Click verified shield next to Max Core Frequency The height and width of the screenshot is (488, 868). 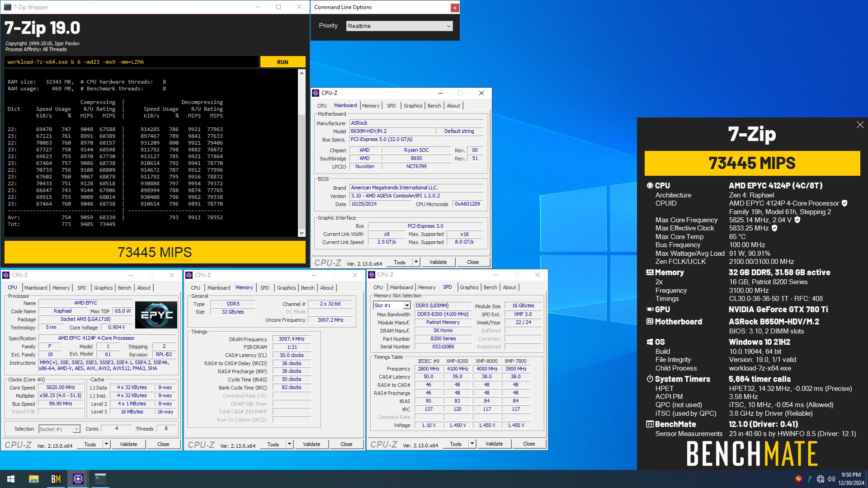(797, 220)
